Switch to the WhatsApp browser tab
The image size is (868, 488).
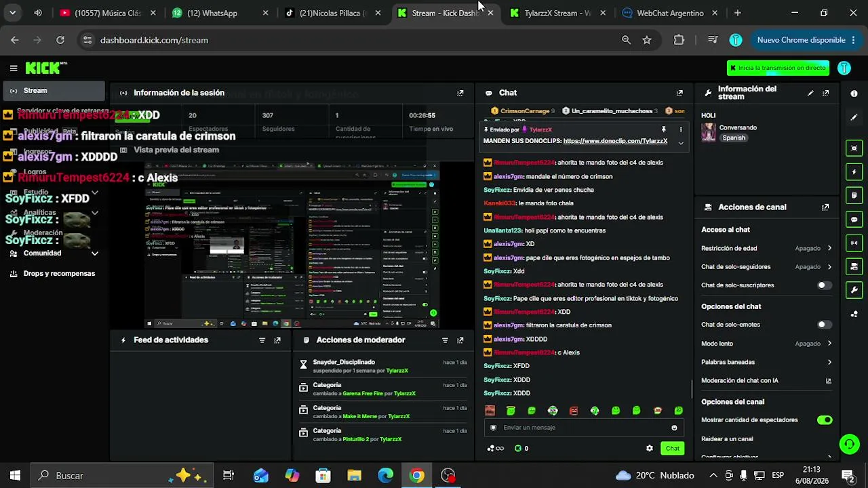coord(220,13)
